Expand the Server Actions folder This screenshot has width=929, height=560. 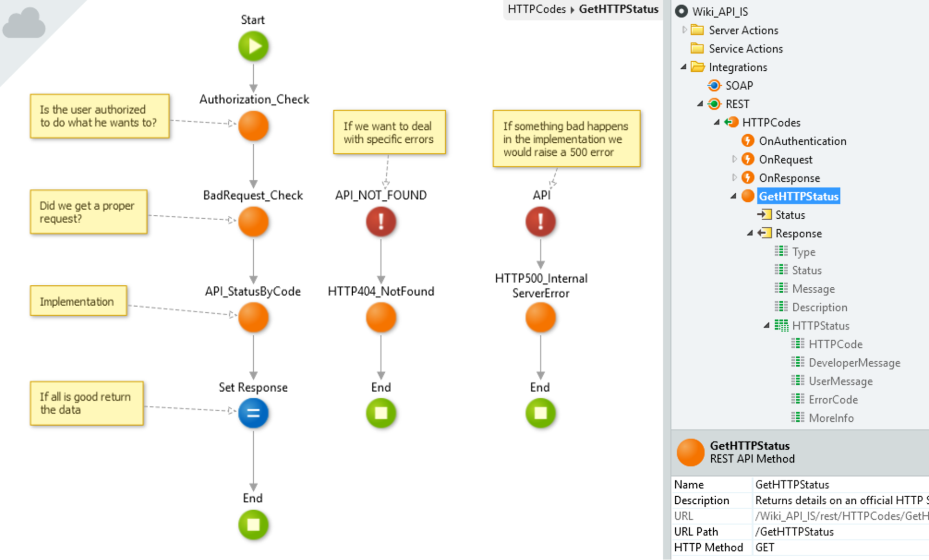[x=684, y=30]
